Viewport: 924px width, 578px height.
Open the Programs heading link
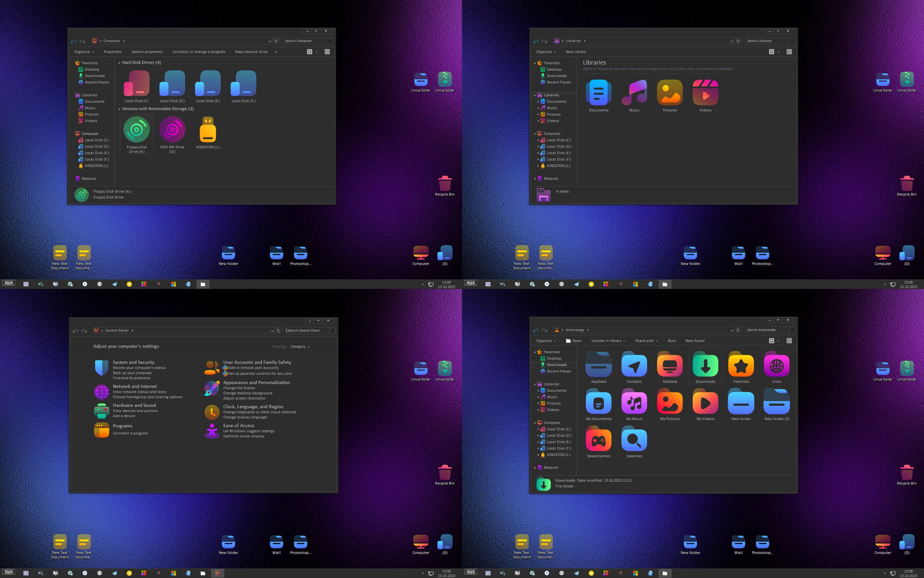(x=123, y=426)
